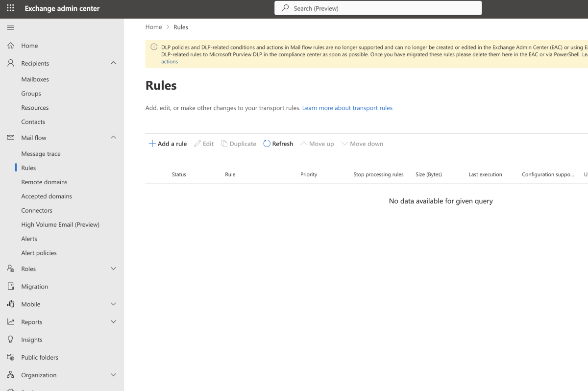The height and width of the screenshot is (391, 588).
Task: Expand the Roles section chevron
Action: pyautogui.click(x=113, y=269)
